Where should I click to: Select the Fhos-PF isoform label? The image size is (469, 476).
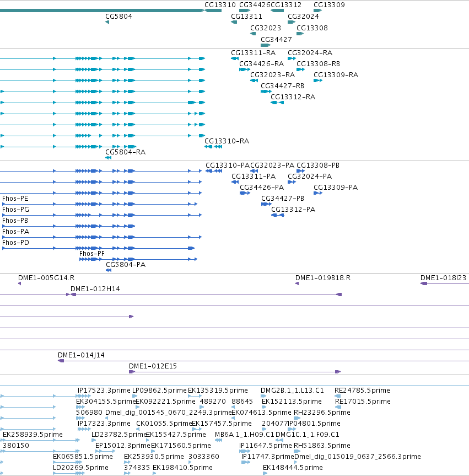tap(92, 254)
